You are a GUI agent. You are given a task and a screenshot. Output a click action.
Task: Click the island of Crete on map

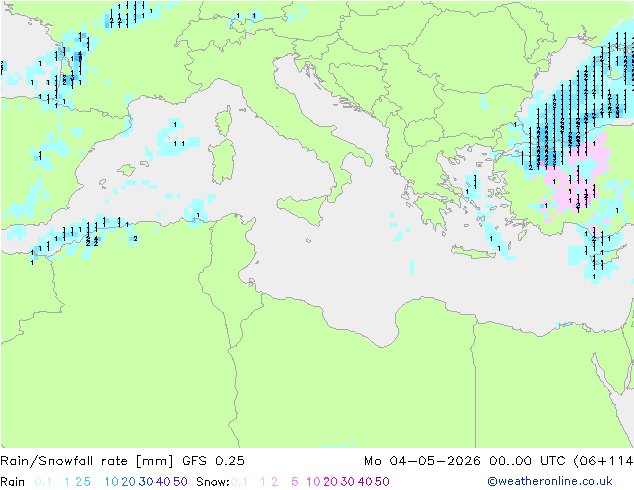(x=473, y=252)
